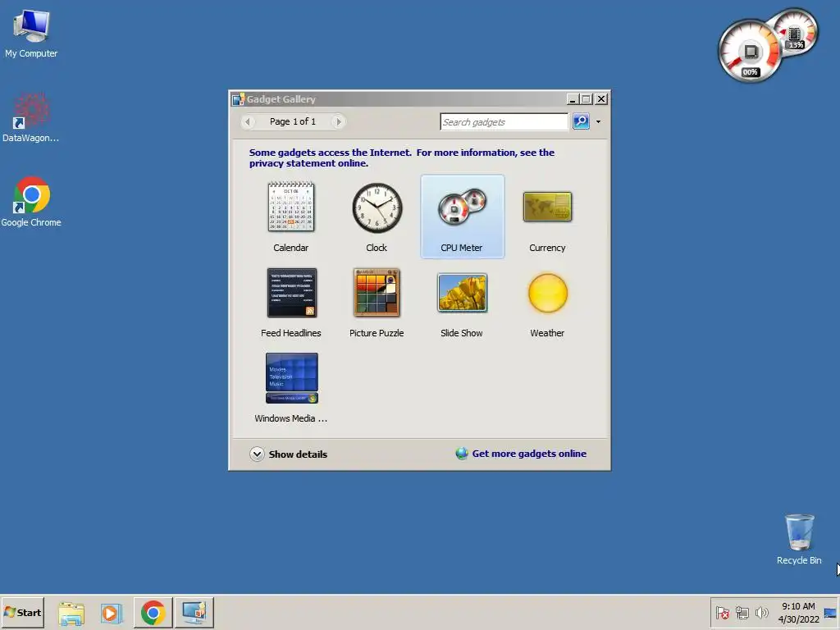Select the Windows Media Center gadget icon

tap(291, 377)
